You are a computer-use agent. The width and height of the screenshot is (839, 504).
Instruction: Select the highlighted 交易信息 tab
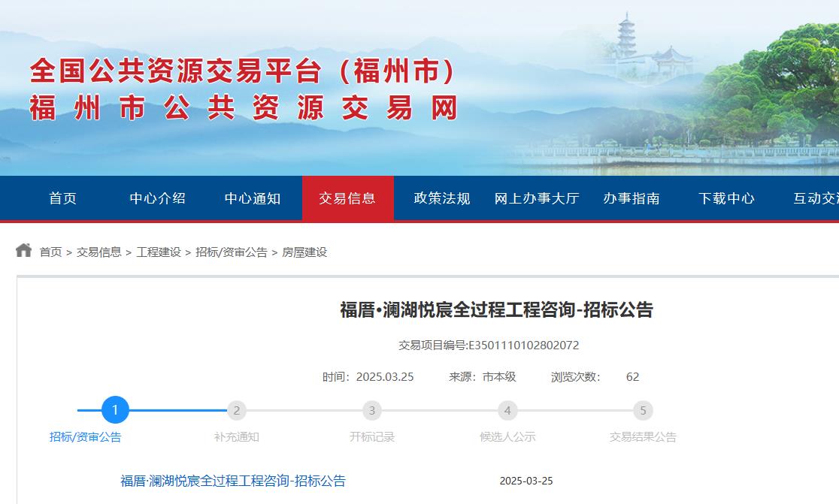point(348,198)
